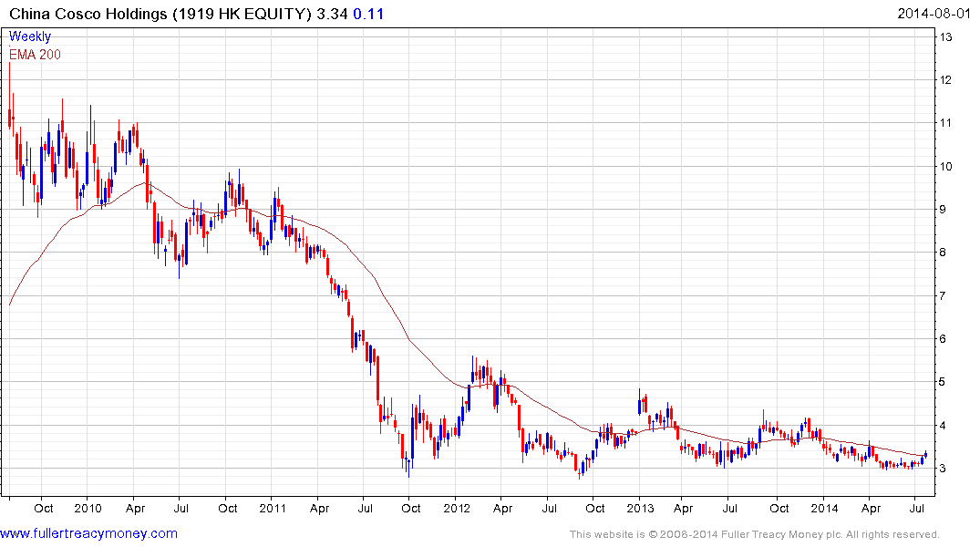980x547 pixels.
Task: Click the Apr label between 2010 and 2011
Action: 135,508
